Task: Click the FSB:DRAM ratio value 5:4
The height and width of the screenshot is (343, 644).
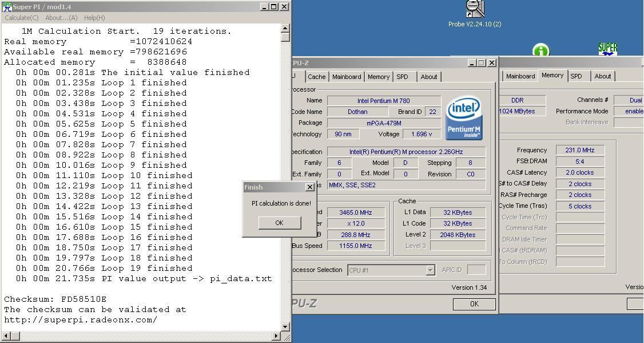Action: click(580, 161)
